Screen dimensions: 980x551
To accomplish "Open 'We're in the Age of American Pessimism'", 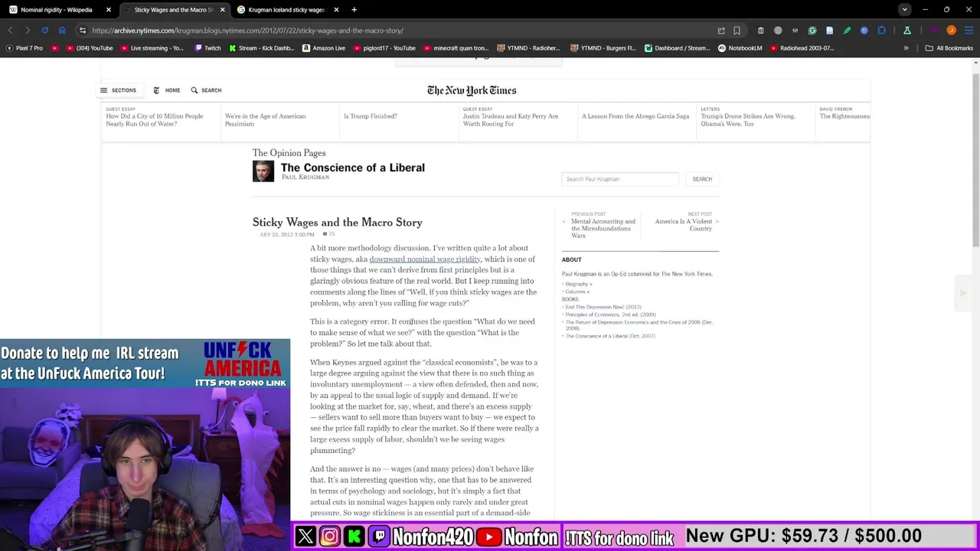I will (265, 120).
